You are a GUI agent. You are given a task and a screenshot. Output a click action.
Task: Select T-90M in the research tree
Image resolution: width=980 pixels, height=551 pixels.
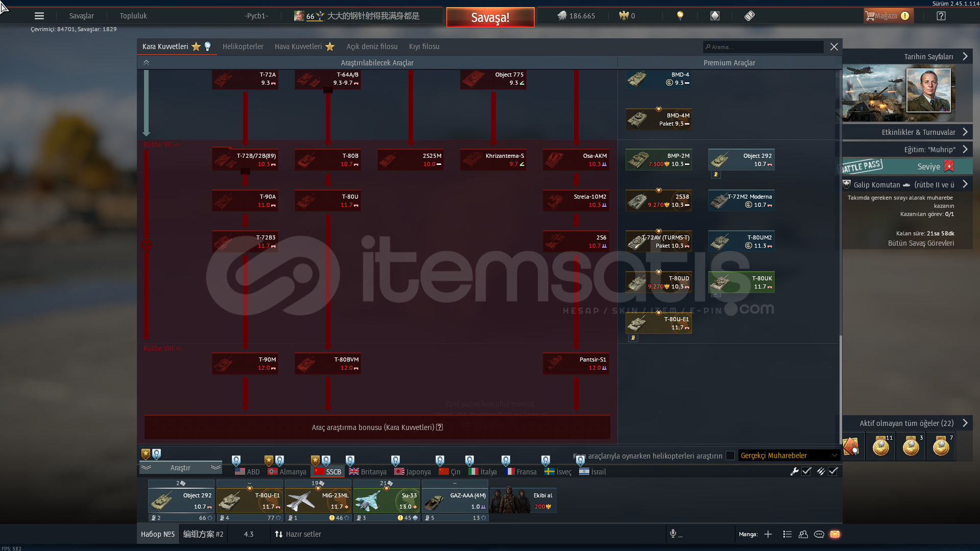coord(245,364)
